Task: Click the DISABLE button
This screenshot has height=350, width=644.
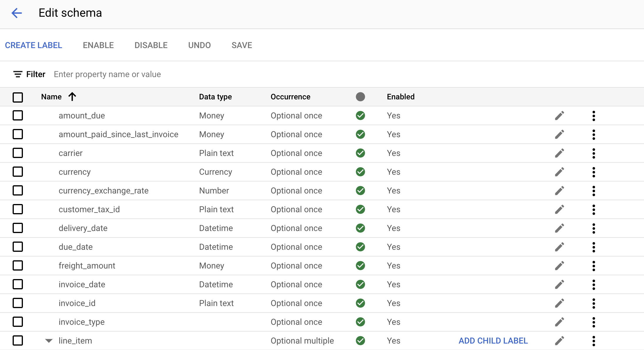Action: (151, 45)
